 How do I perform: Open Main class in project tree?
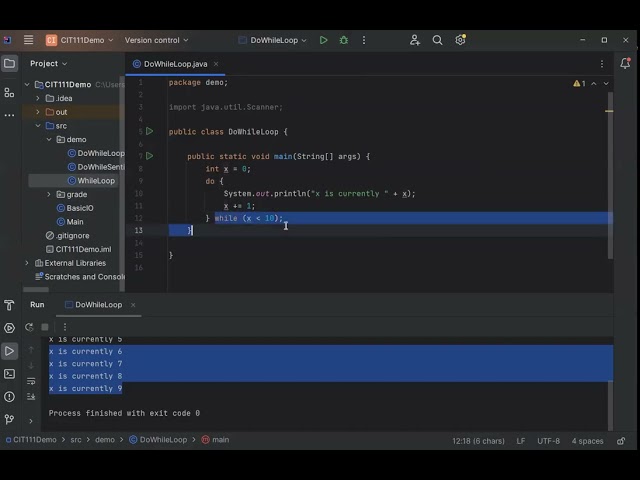pos(70,222)
